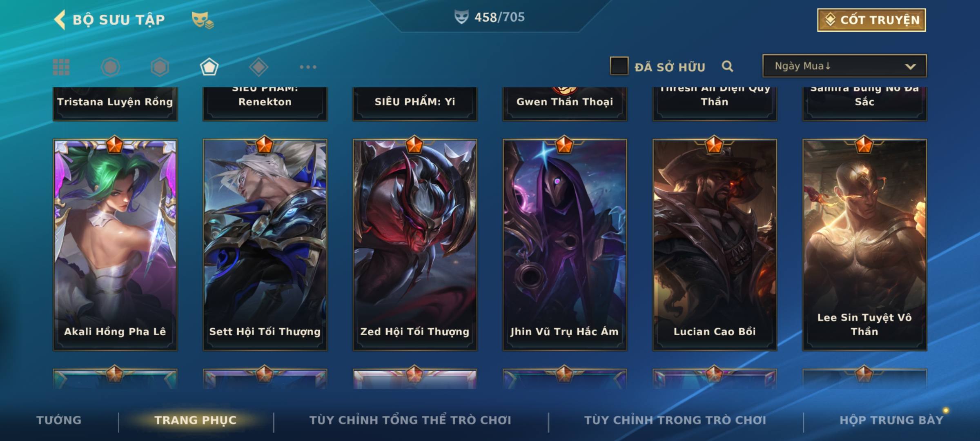
Task: Open Tùy Chỉnh Tổng Thể Trò Chơi tab
Action: click(410, 420)
